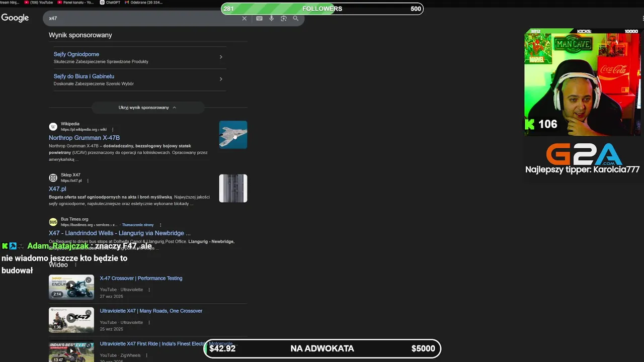Open the Sejfy do Biura i Gabinetu link
Image resolution: width=644 pixels, height=362 pixels.
(84, 76)
